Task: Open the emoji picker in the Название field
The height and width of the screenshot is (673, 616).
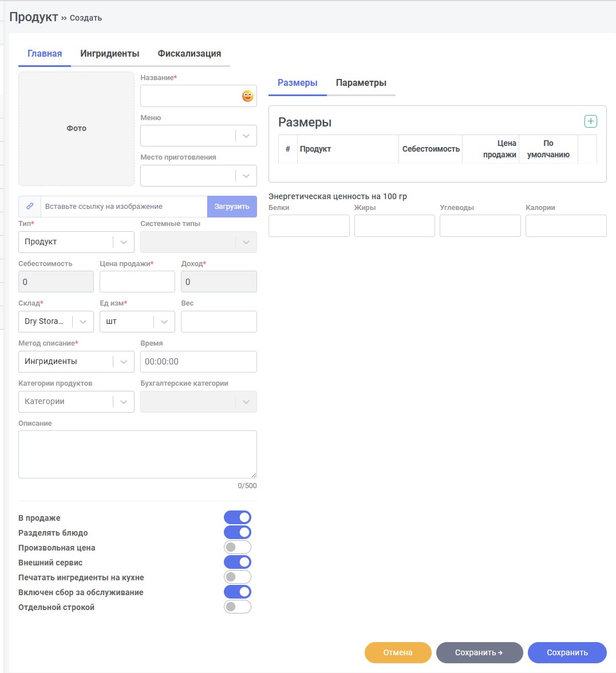Action: [x=248, y=96]
